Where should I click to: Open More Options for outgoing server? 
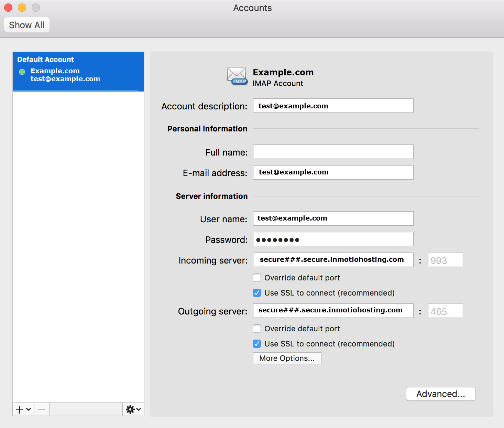coord(287,358)
